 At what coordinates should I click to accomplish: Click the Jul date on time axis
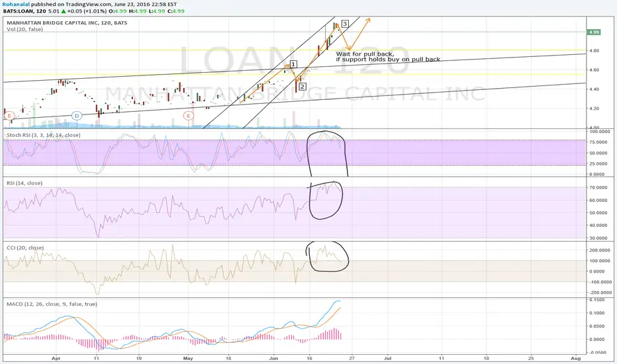[x=387, y=359]
